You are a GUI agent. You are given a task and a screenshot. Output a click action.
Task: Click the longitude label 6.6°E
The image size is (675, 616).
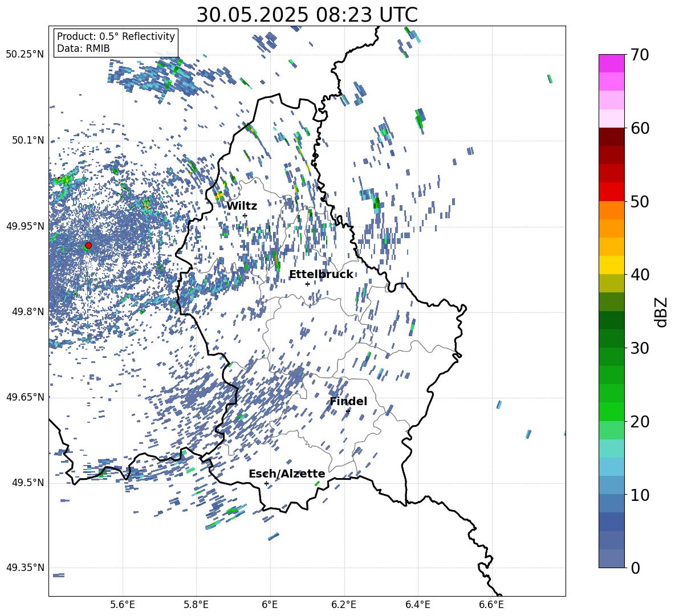[x=491, y=605]
